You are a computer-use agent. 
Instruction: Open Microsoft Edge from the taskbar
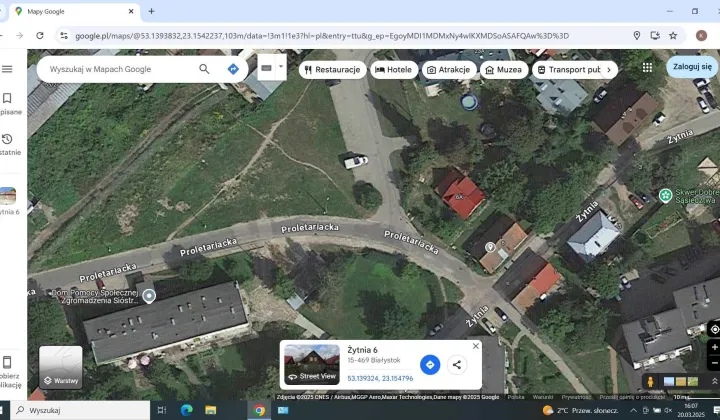point(186,410)
